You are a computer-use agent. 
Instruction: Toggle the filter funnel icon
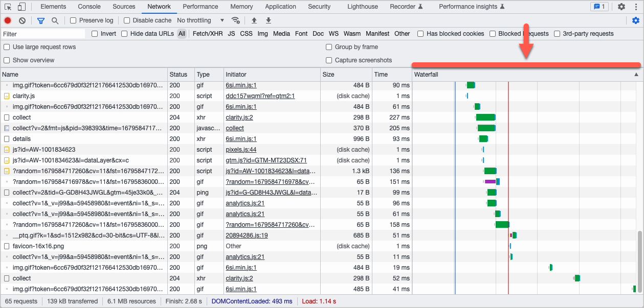(x=41, y=20)
